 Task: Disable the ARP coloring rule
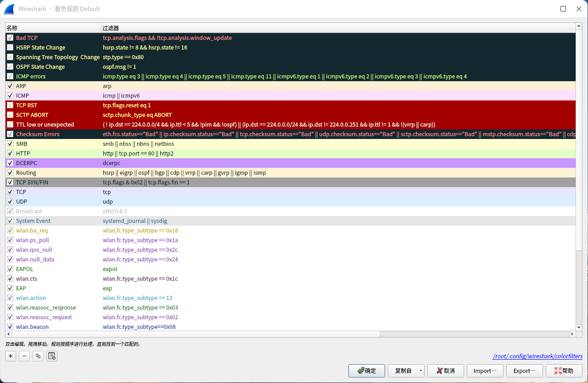tap(10, 86)
